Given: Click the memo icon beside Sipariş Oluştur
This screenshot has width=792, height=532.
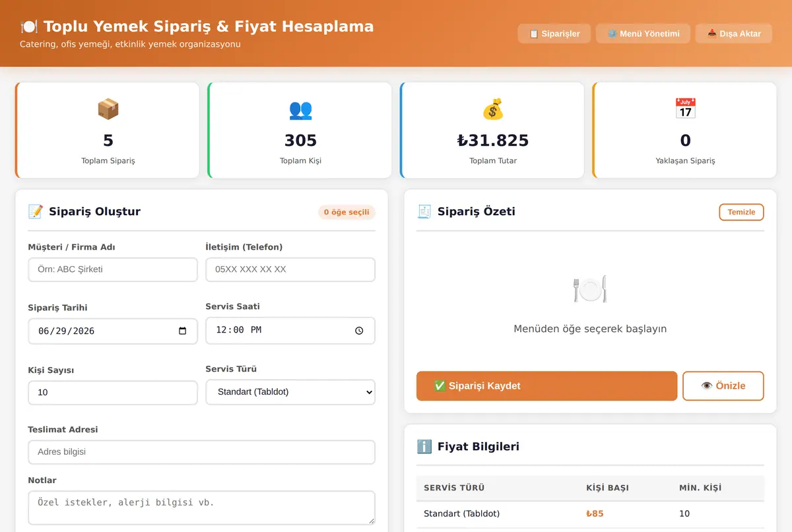Looking at the screenshot, I should tap(36, 211).
